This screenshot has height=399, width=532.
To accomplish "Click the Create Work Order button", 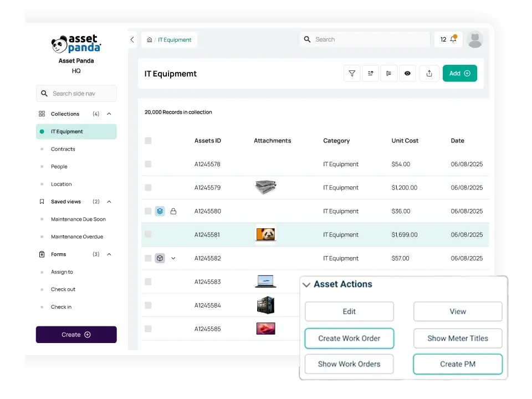I will 349,338.
